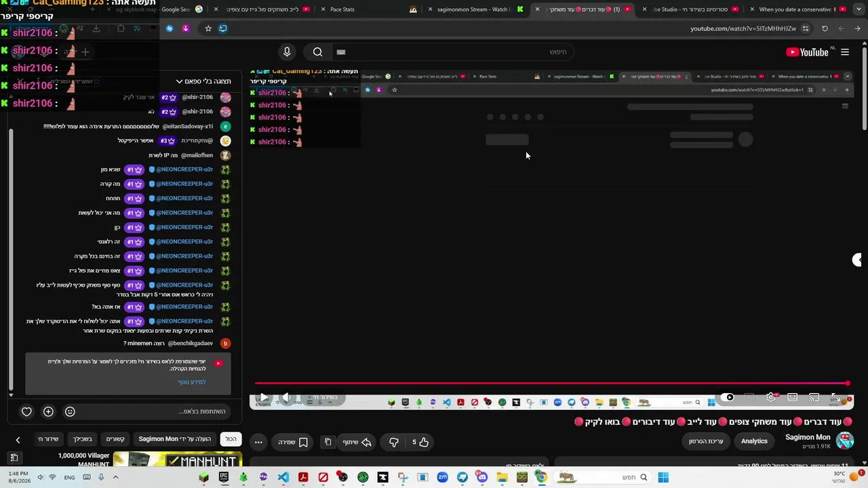Seek on the red video progress bar
Viewport: 868px width, 488px height.
click(x=552, y=384)
